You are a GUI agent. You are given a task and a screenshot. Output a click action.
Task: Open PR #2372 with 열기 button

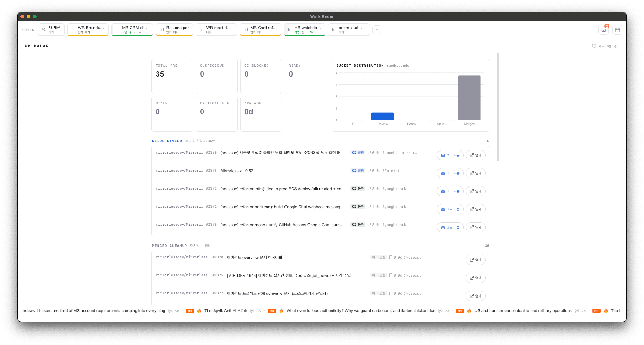click(x=475, y=191)
